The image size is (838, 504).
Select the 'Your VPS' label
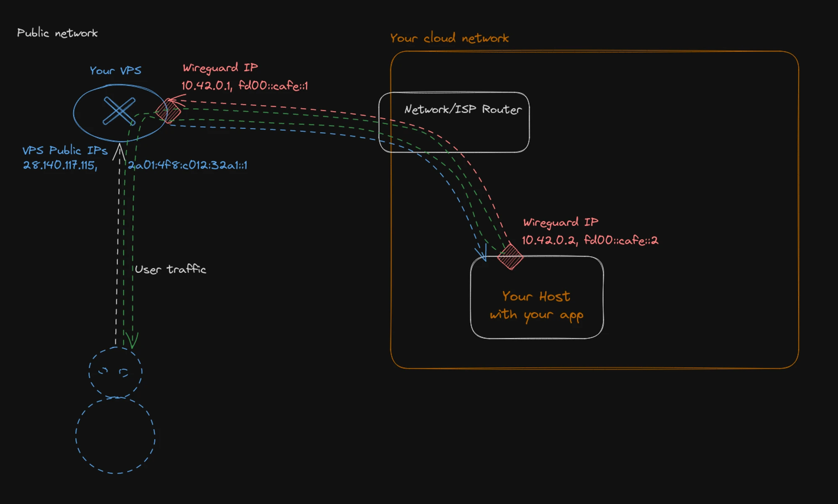coord(115,70)
